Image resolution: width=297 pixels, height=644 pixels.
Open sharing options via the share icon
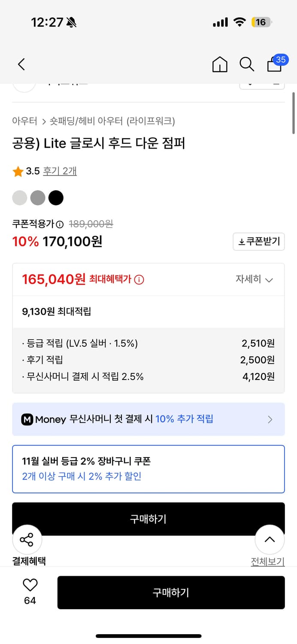[27, 539]
